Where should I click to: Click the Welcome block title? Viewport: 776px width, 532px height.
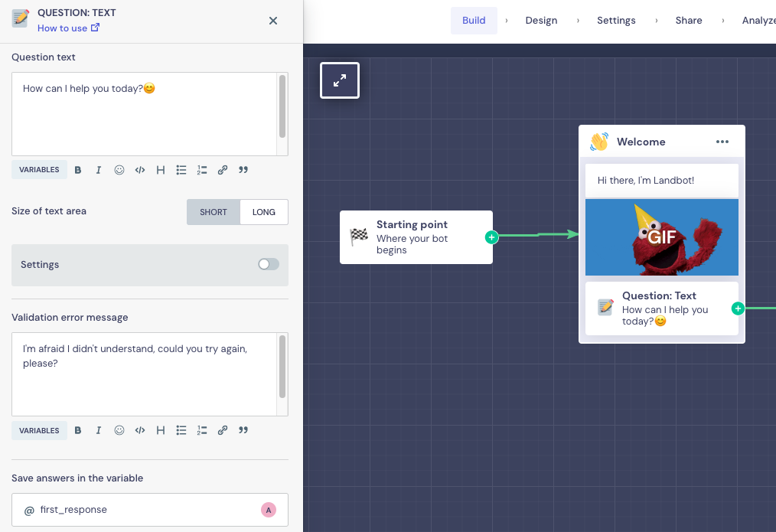pos(641,142)
